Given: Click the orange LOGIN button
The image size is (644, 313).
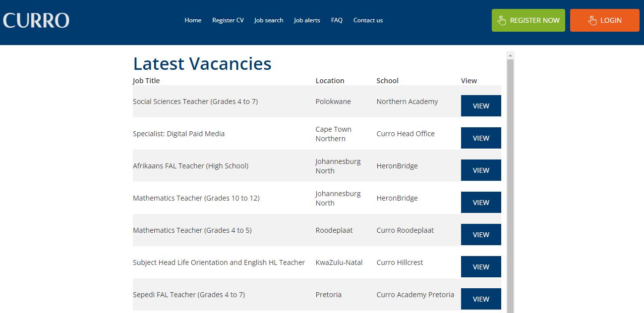Looking at the screenshot, I should click(x=604, y=20).
